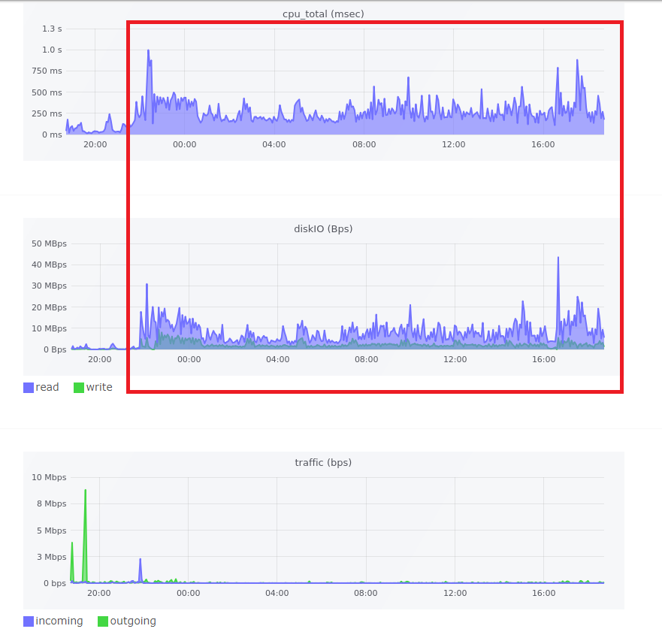Click the tallest spike in cpu_total chart
The image size is (662, 644).
point(148,51)
